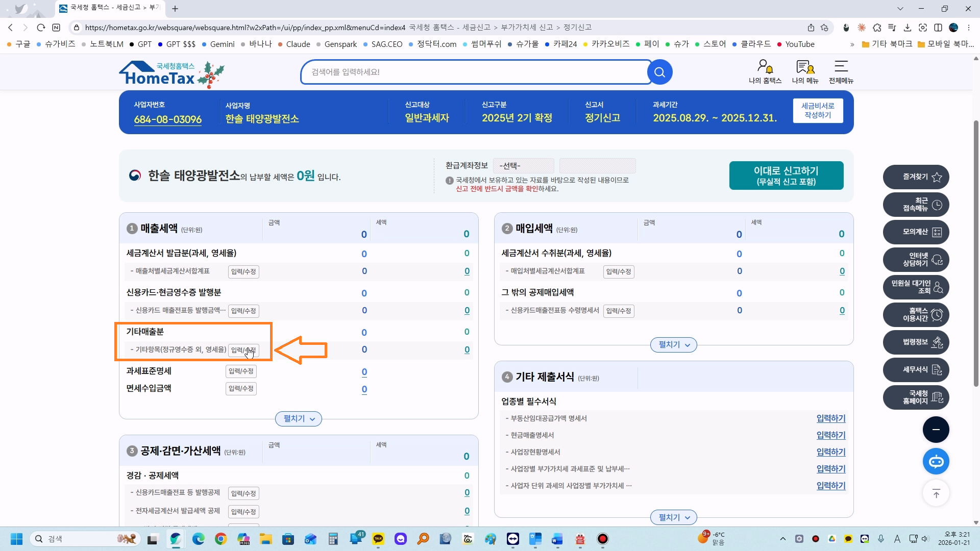Click scroll-to-top arrow button
The image size is (980, 551).
936,493
